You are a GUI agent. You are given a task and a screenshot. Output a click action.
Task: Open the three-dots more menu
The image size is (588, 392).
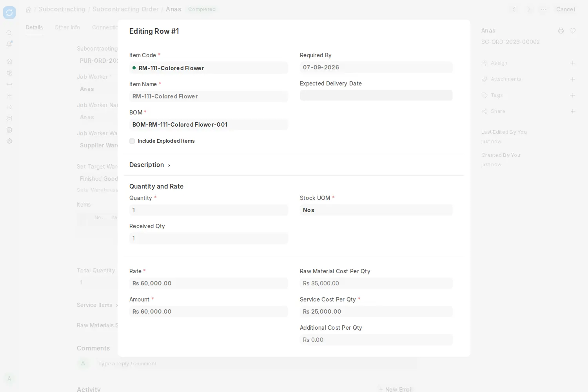[x=544, y=9]
